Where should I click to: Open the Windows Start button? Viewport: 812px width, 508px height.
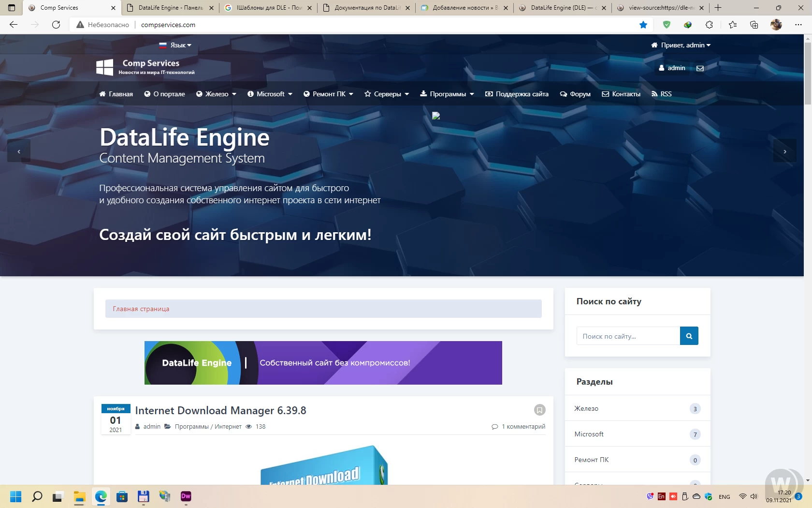(16, 496)
